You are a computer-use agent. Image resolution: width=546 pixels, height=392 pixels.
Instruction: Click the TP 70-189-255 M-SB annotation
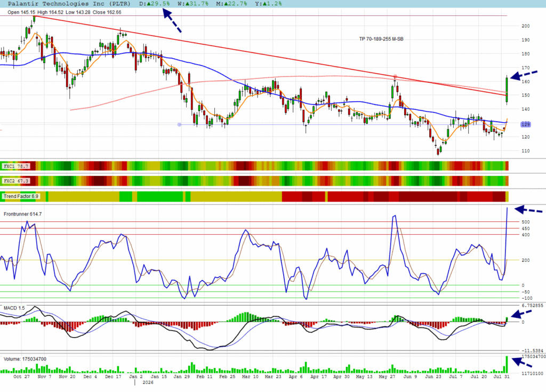click(x=381, y=39)
